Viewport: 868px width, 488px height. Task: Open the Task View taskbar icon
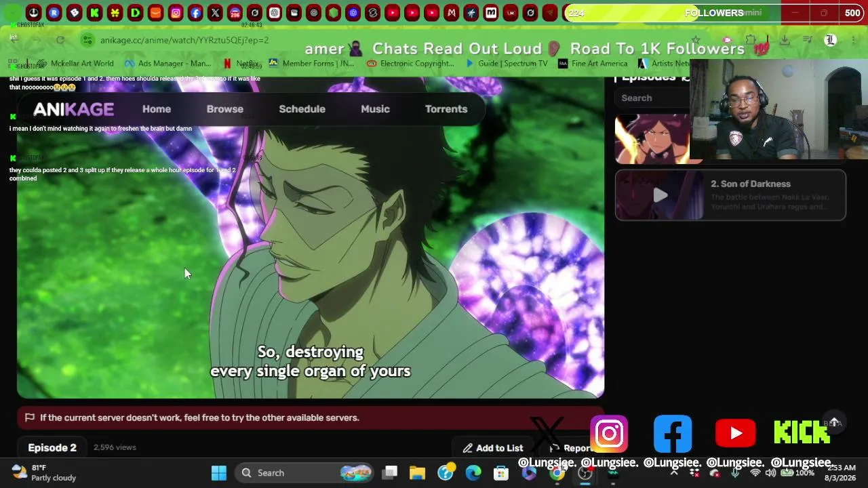click(389, 473)
